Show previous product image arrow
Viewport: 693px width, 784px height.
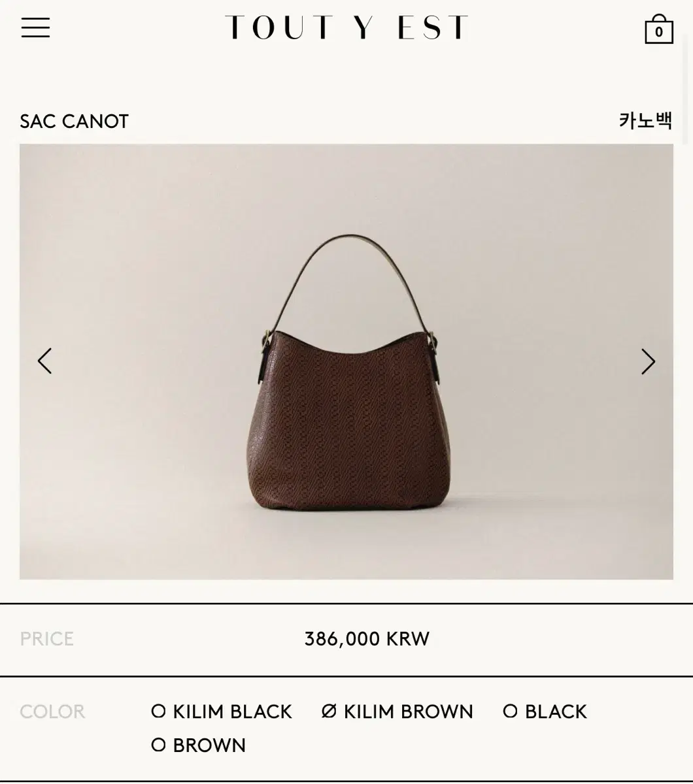44,361
